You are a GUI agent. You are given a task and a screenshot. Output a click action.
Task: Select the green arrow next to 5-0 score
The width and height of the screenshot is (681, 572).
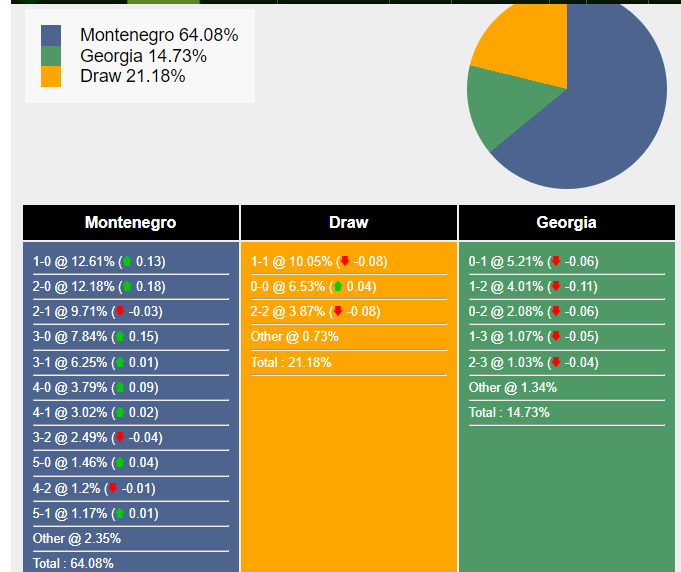coord(120,463)
